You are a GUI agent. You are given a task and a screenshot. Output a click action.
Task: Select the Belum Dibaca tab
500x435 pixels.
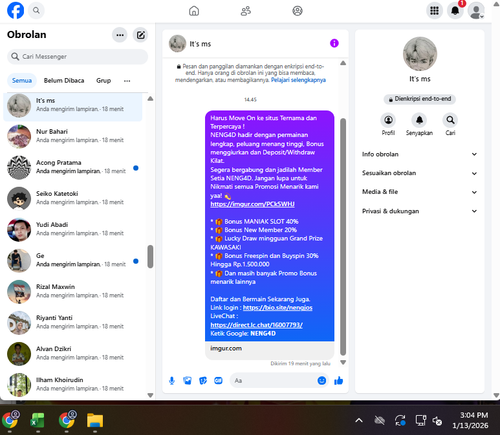(x=64, y=81)
